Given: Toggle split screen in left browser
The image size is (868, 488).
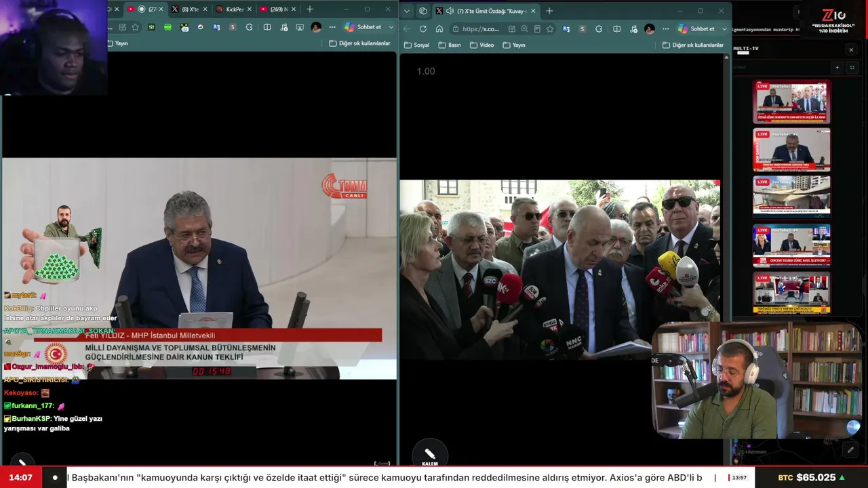Looking at the screenshot, I should tap(267, 27).
